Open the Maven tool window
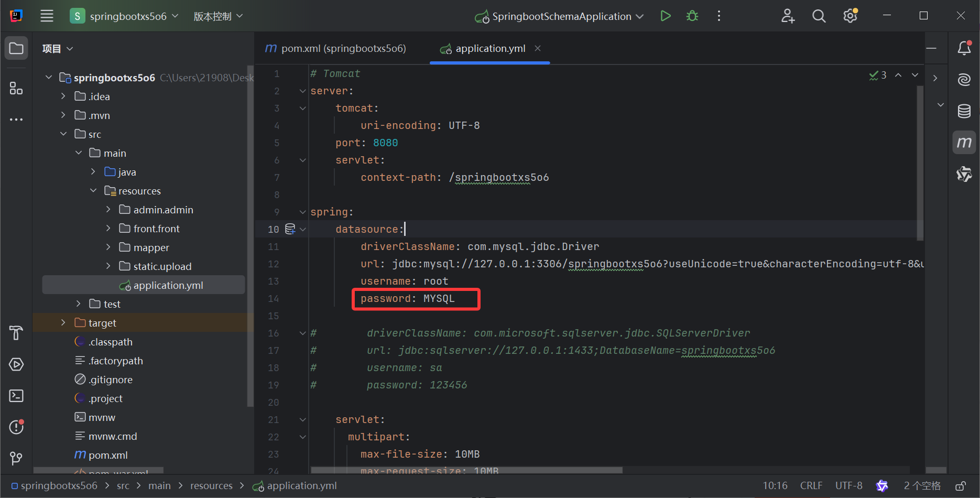 click(x=964, y=142)
